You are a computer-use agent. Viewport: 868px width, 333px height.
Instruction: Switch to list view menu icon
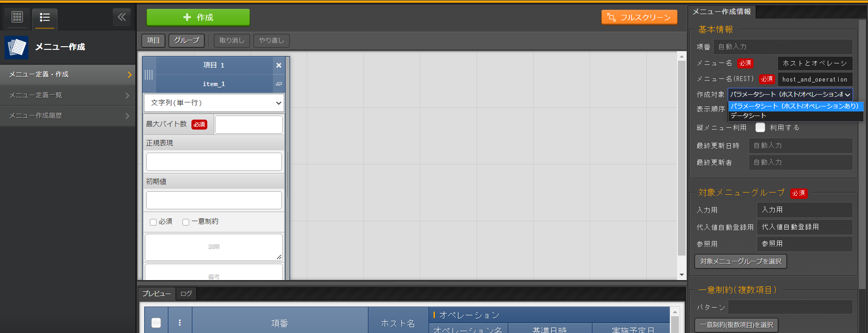point(45,18)
